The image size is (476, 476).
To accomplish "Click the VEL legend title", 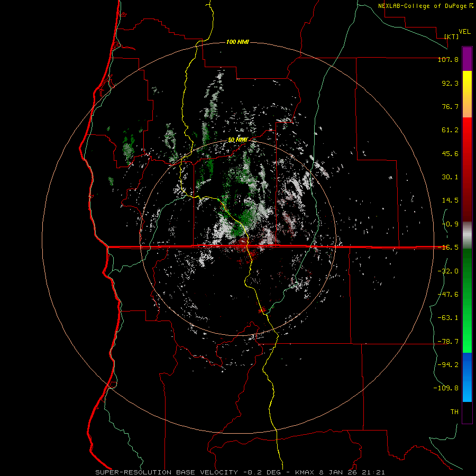I will click(x=464, y=32).
